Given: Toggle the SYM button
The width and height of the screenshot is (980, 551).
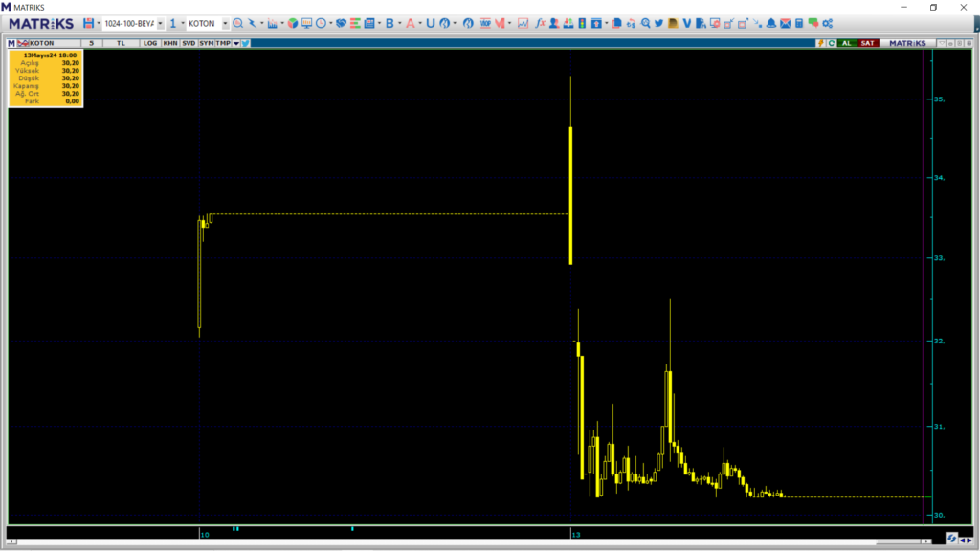Looking at the screenshot, I should [x=207, y=43].
